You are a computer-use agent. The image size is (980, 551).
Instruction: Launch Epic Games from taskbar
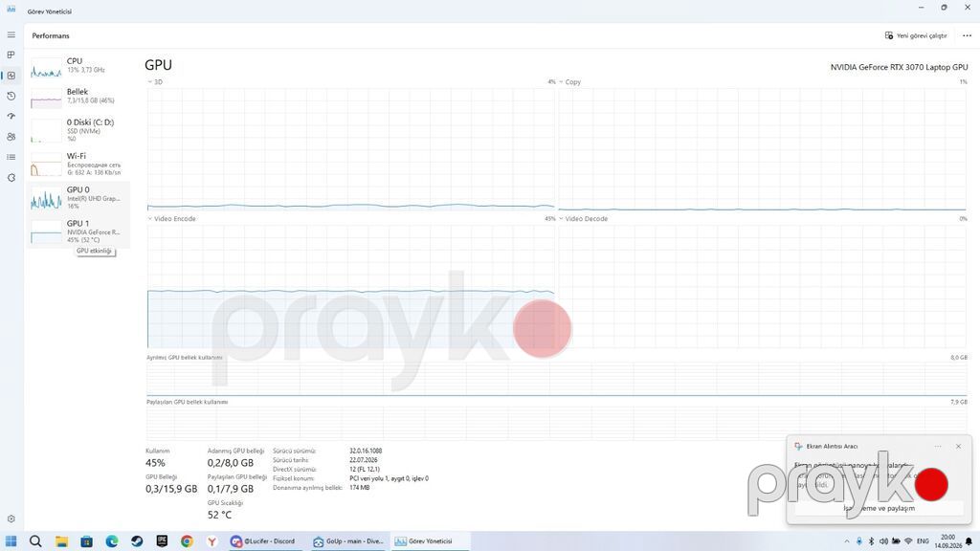[x=162, y=541]
